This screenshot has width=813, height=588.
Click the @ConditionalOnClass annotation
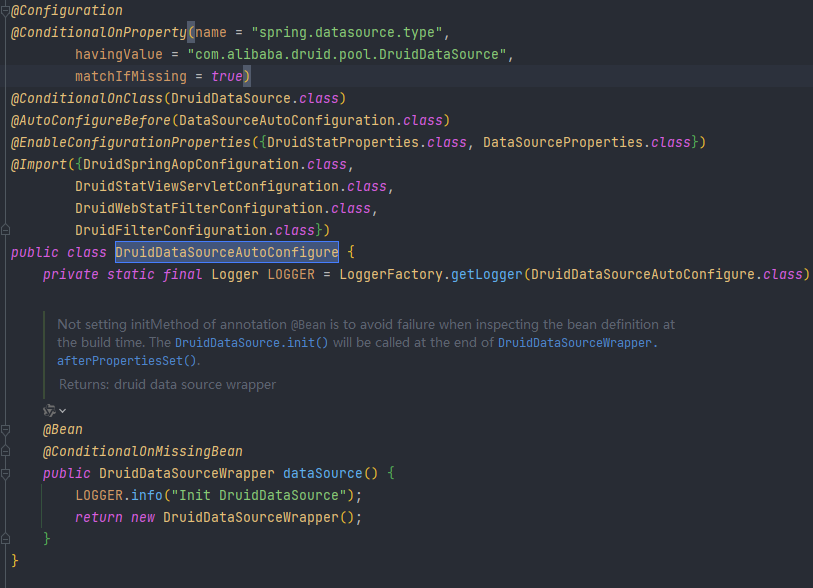87,98
